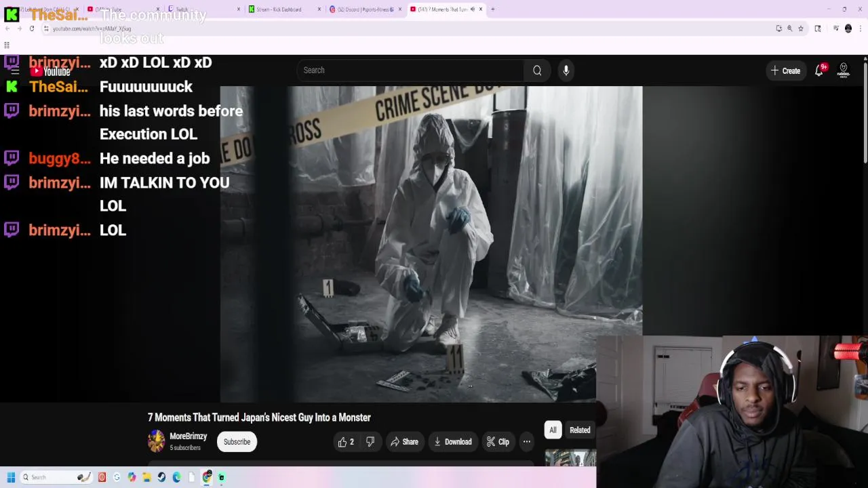
Task: Select the All filter chip
Action: [553, 430]
